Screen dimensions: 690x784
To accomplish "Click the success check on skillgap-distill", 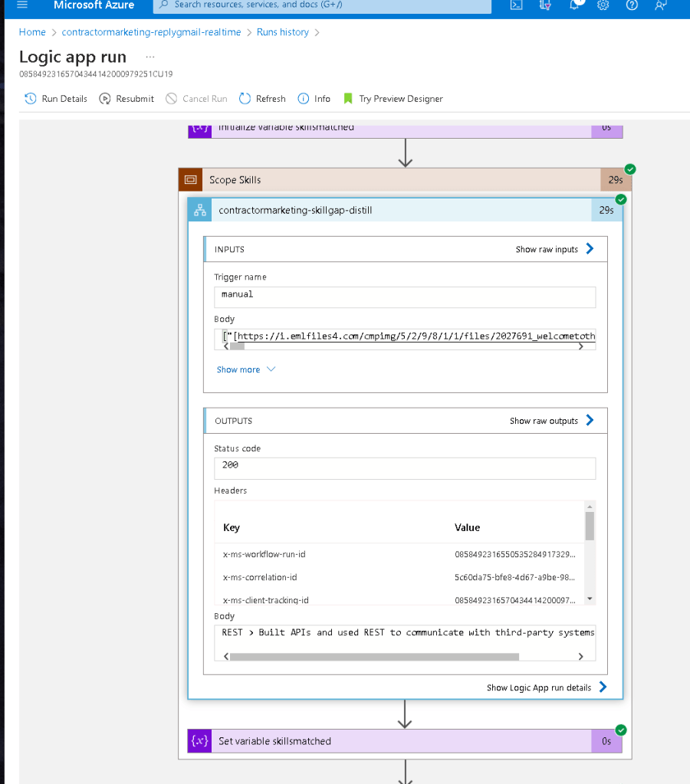I will pos(621,199).
